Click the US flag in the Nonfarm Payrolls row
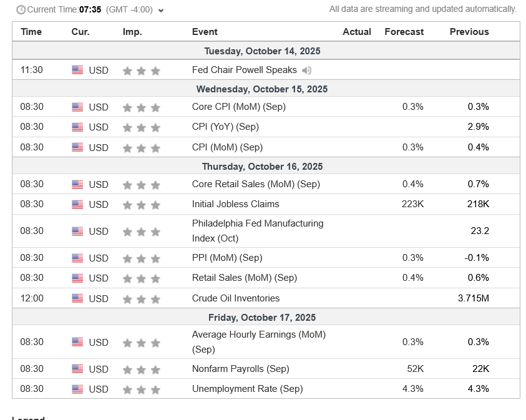The height and width of the screenshot is (420, 526). [x=77, y=369]
